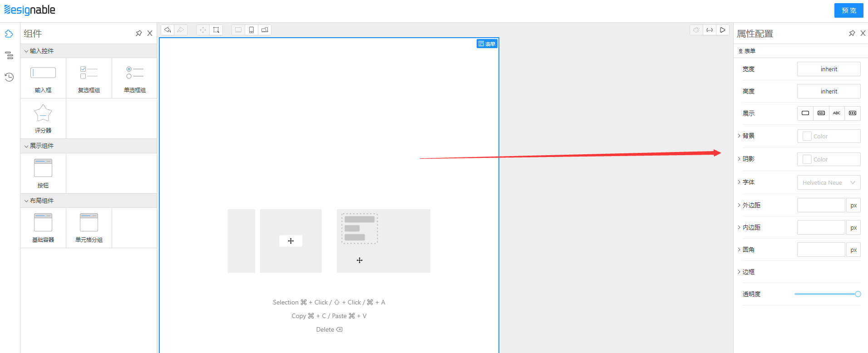
Task: Close the 属性配置 panel
Action: [863, 33]
